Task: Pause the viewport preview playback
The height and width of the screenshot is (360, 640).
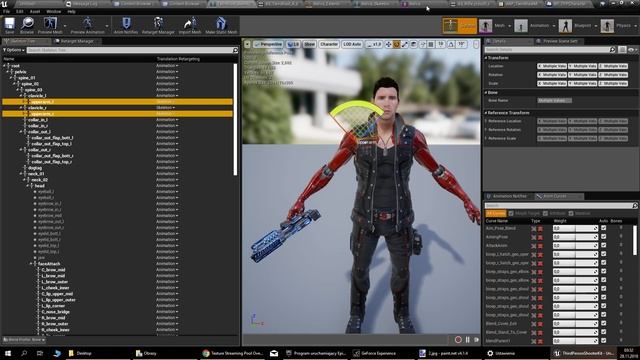Action: (468, 340)
